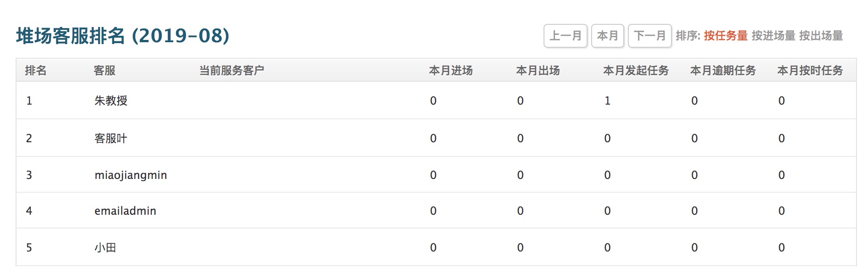
Task: Select the 客服叶 row name
Action: (x=111, y=139)
